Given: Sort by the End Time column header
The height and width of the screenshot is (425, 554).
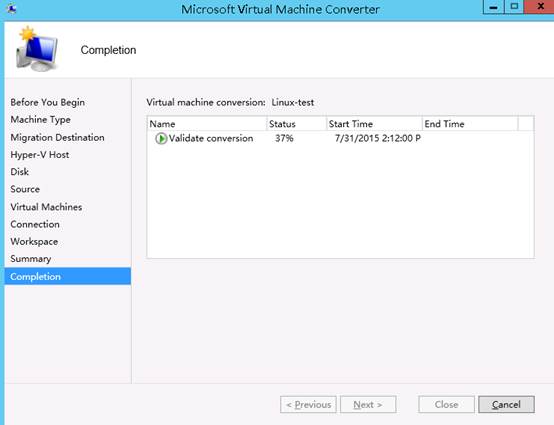Looking at the screenshot, I should click(470, 124).
